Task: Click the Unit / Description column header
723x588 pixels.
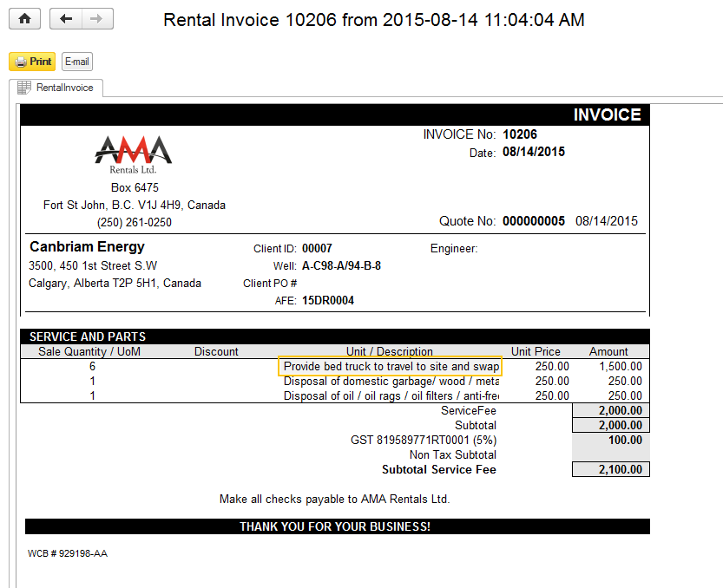Action: (390, 351)
